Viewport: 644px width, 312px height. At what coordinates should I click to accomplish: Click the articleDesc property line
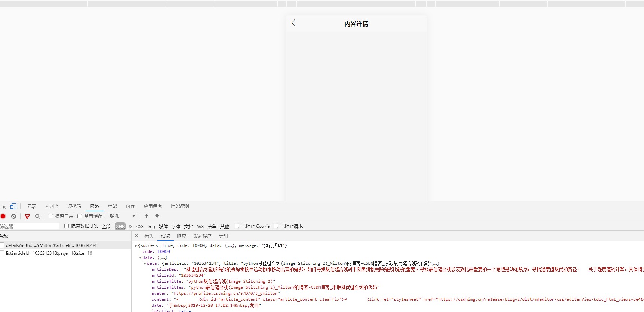click(397, 269)
